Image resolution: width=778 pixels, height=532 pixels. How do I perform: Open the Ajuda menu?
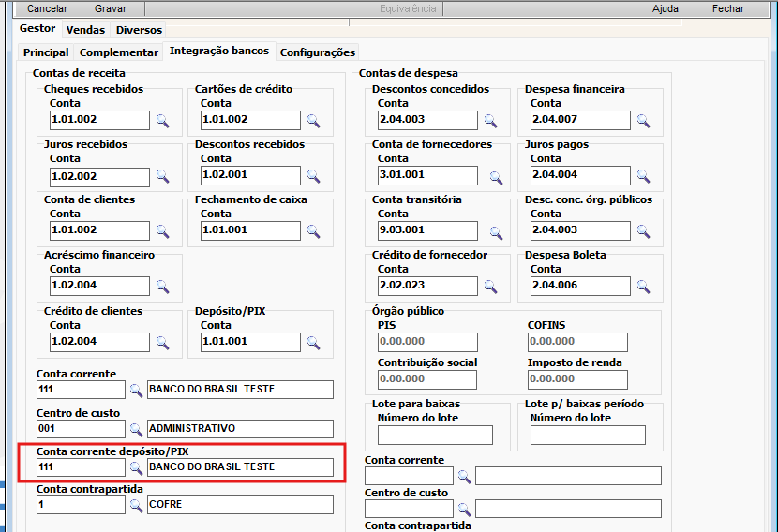[666, 8]
